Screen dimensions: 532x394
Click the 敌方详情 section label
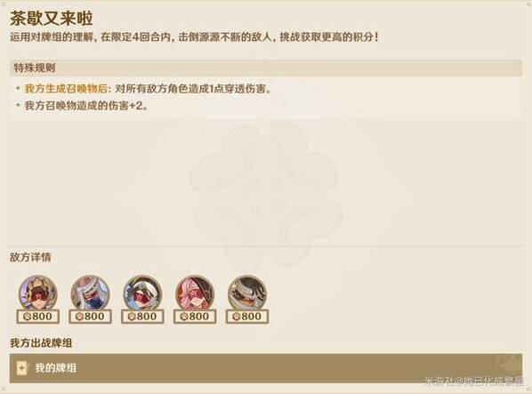pyautogui.click(x=30, y=257)
